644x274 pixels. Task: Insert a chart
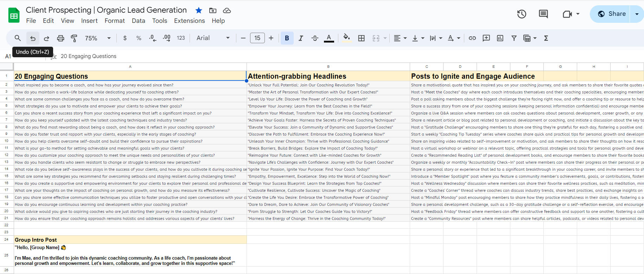[x=500, y=38]
